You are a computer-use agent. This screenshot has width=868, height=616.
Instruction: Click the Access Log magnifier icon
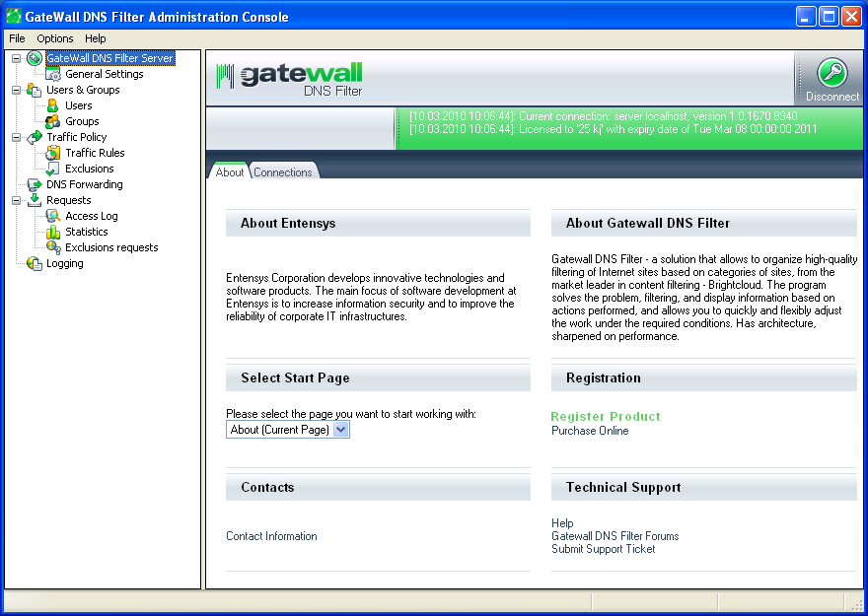point(53,216)
